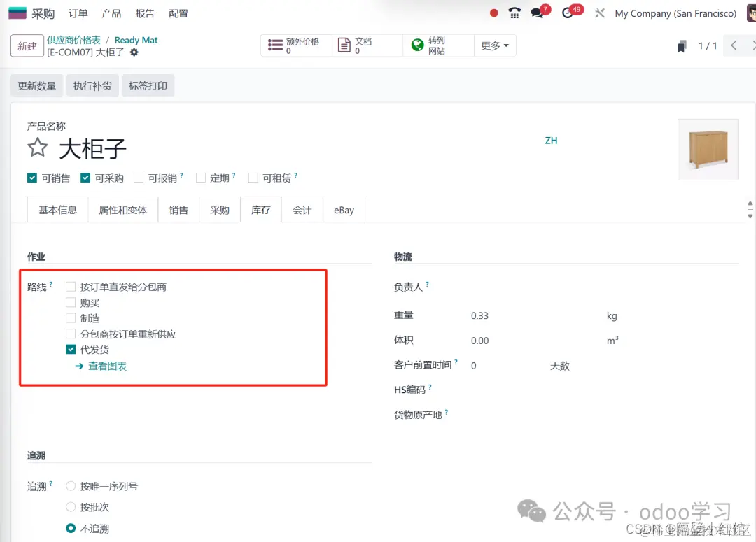
Task: Click the 负责人 field
Action: click(604, 287)
